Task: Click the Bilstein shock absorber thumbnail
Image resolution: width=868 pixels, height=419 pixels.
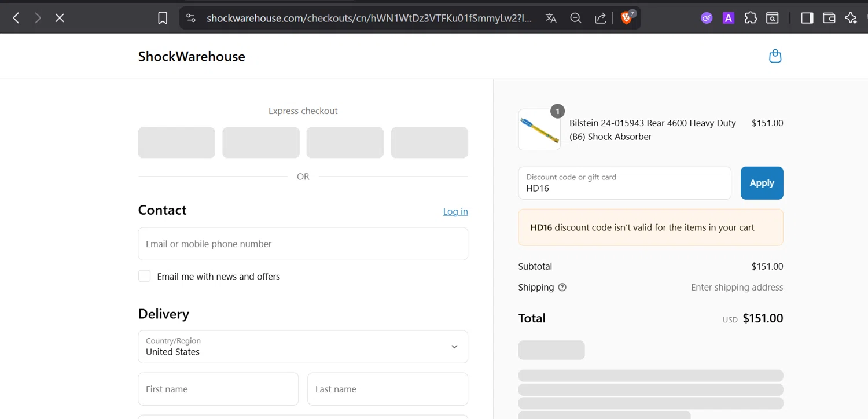Action: pos(539,130)
